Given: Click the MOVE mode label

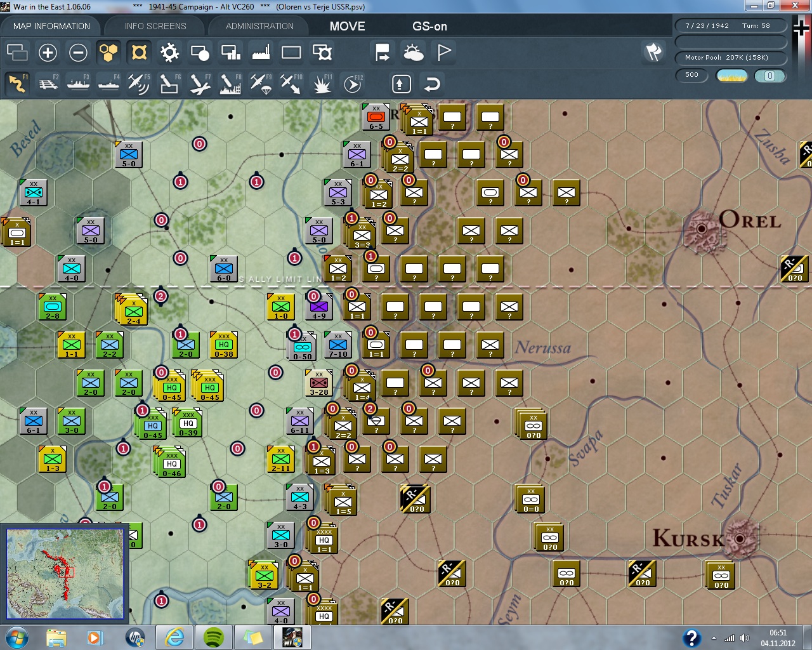Looking at the screenshot, I should point(347,26).
